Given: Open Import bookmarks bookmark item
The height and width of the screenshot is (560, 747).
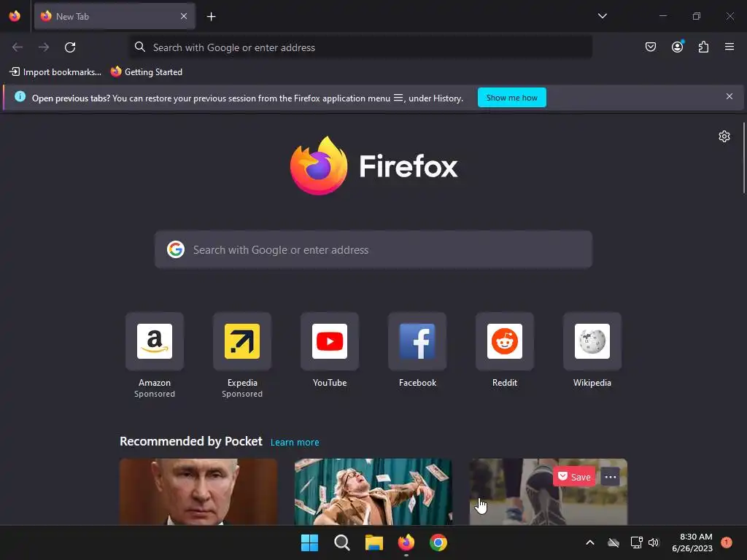Looking at the screenshot, I should point(55,72).
